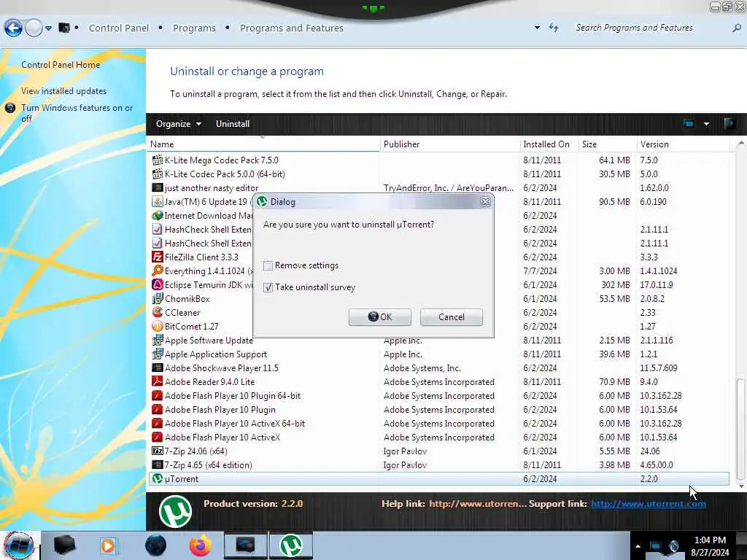
Task: Open the help icon in the toolbar
Action: (729, 124)
